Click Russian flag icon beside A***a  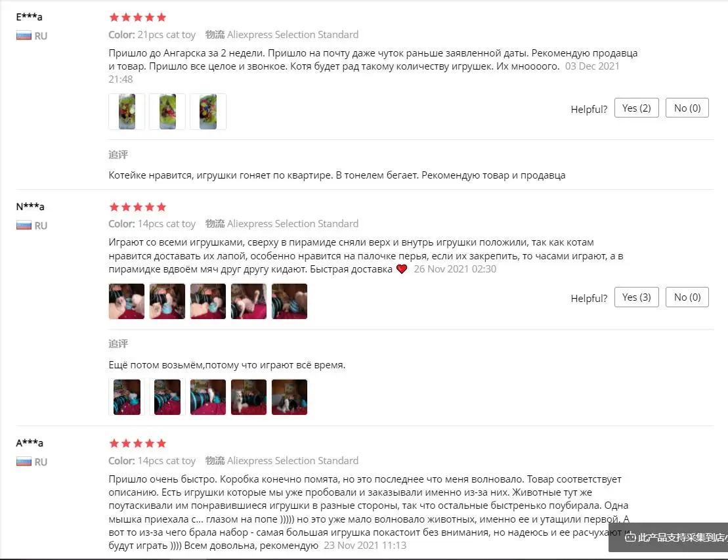pos(24,462)
